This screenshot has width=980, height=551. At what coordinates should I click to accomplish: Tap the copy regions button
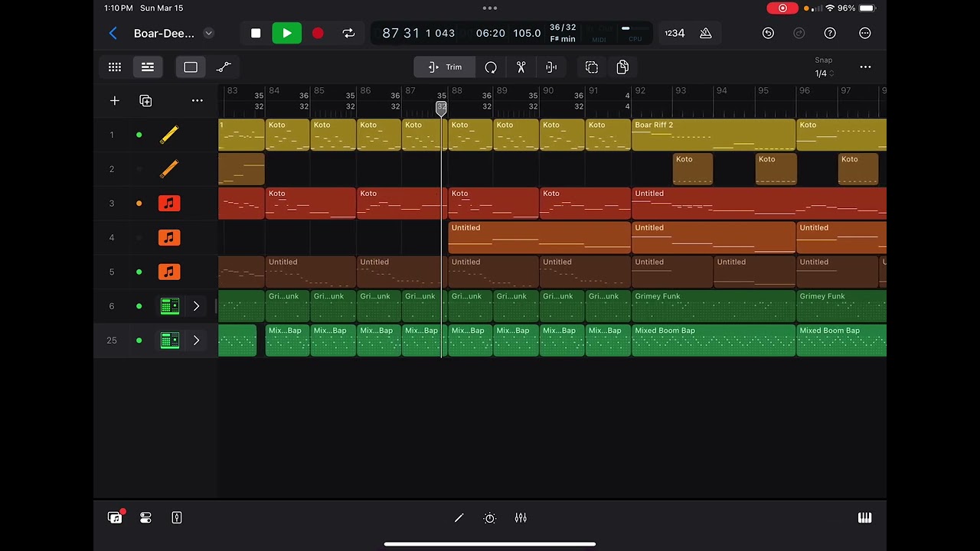point(622,67)
